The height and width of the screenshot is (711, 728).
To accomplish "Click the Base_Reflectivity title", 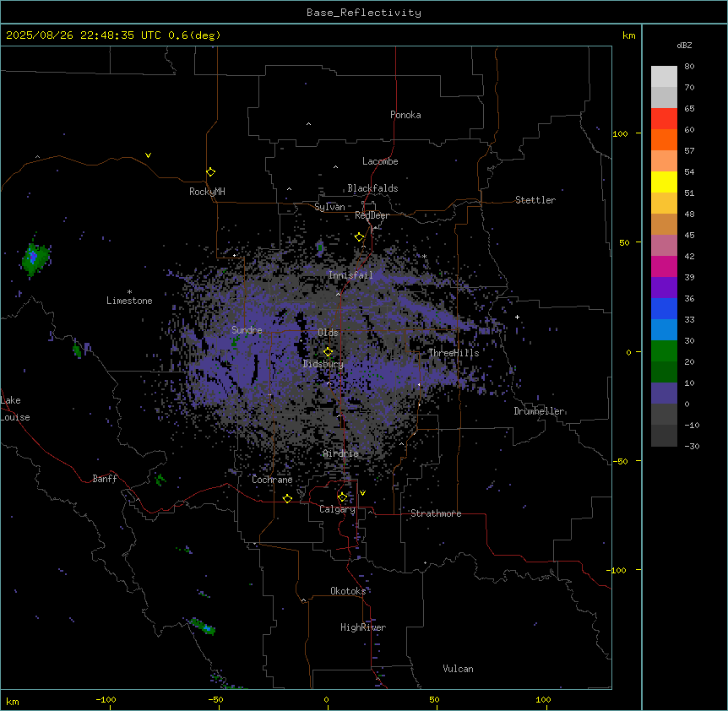I will pos(364,13).
